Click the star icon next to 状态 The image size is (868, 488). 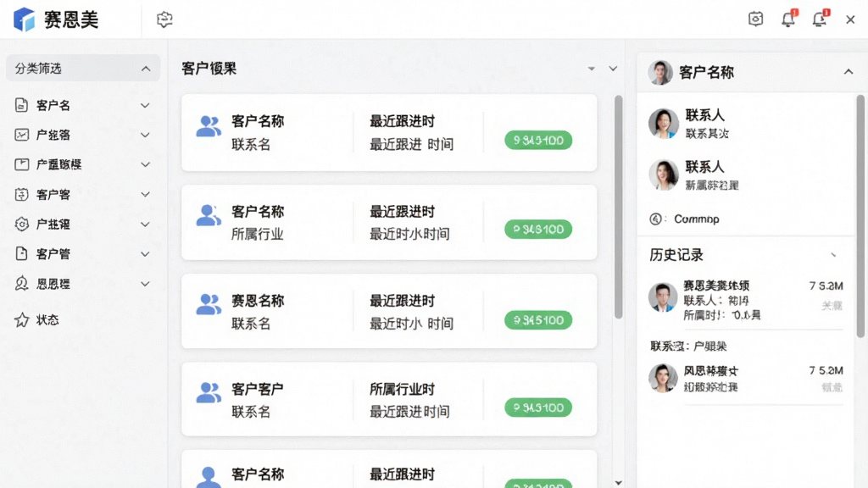(x=21, y=319)
